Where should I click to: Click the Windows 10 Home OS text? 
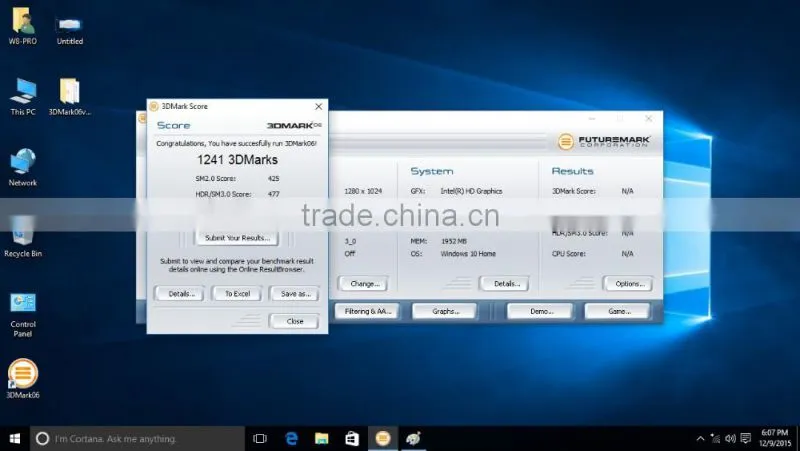coord(468,254)
